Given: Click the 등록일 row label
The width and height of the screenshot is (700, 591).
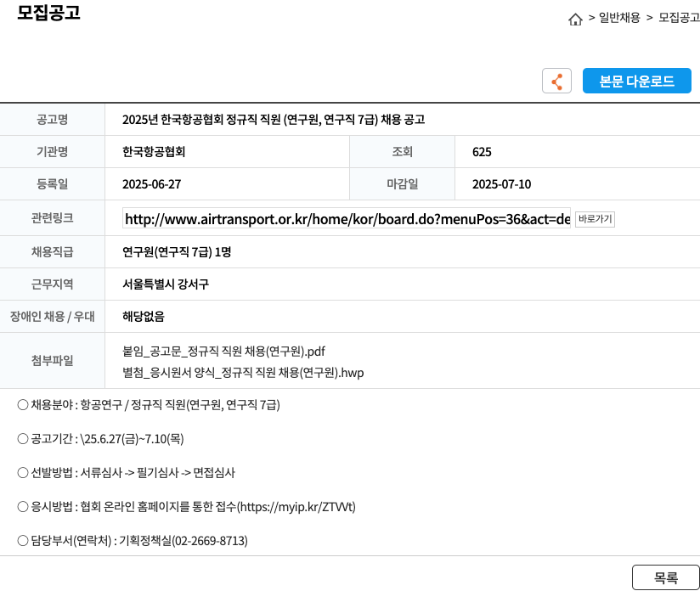Looking at the screenshot, I should click(52, 184).
